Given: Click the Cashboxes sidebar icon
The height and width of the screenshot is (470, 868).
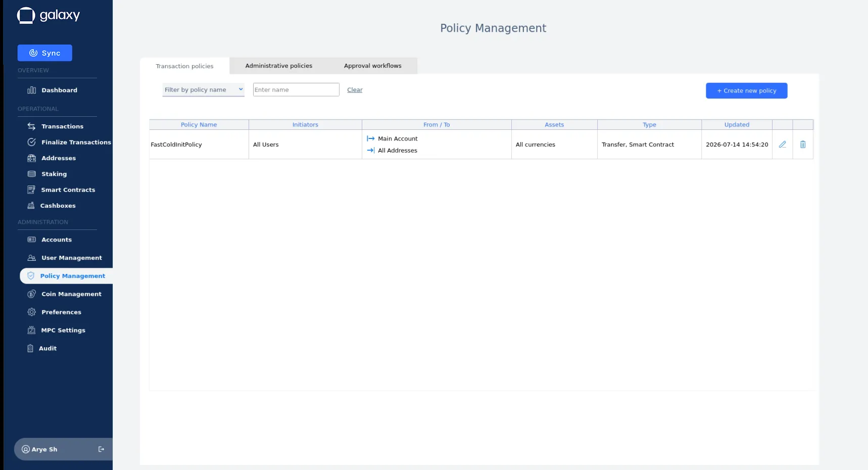Looking at the screenshot, I should tap(31, 206).
